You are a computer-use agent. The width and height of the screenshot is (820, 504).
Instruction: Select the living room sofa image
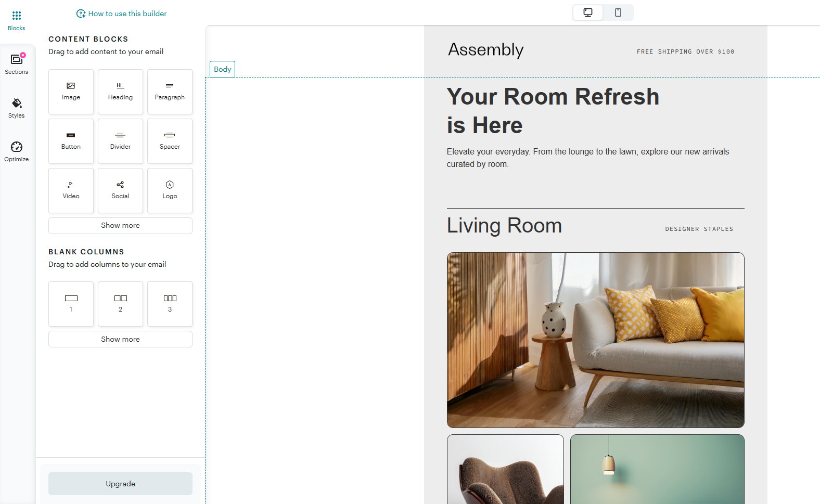[595, 340]
